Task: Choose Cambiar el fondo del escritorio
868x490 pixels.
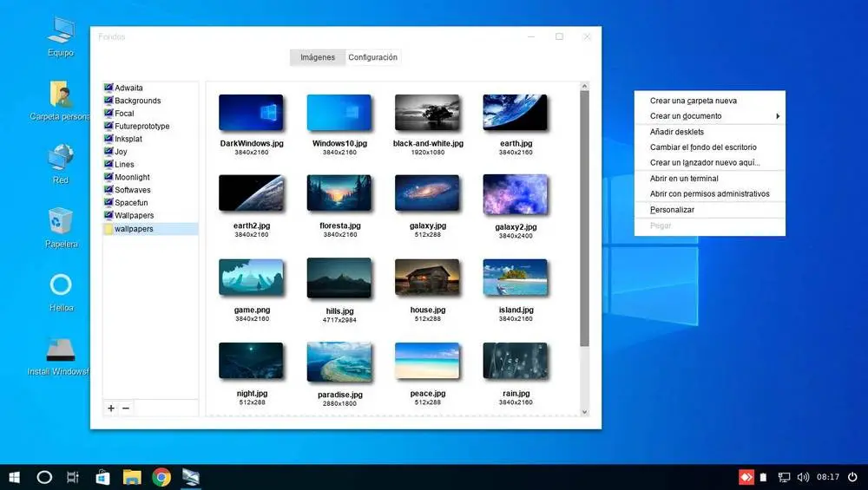Action: (x=710, y=147)
